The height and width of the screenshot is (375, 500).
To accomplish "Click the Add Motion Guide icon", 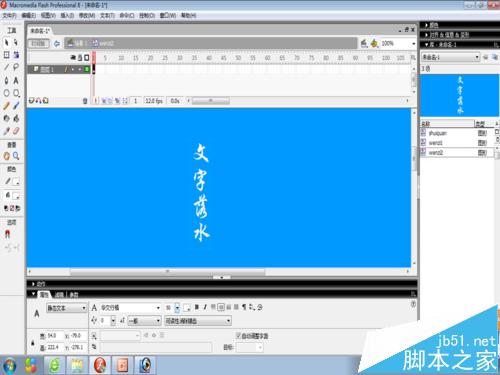I will click(38, 101).
